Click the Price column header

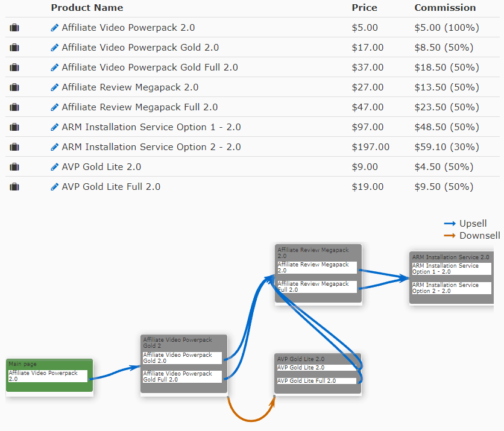(x=364, y=8)
